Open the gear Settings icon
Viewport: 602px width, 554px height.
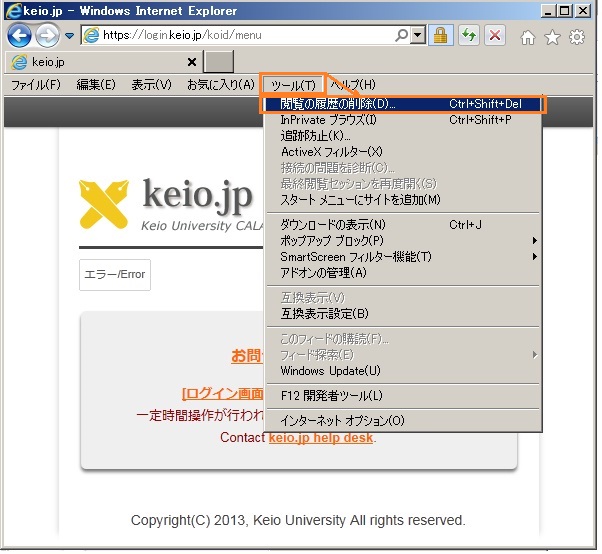[577, 37]
